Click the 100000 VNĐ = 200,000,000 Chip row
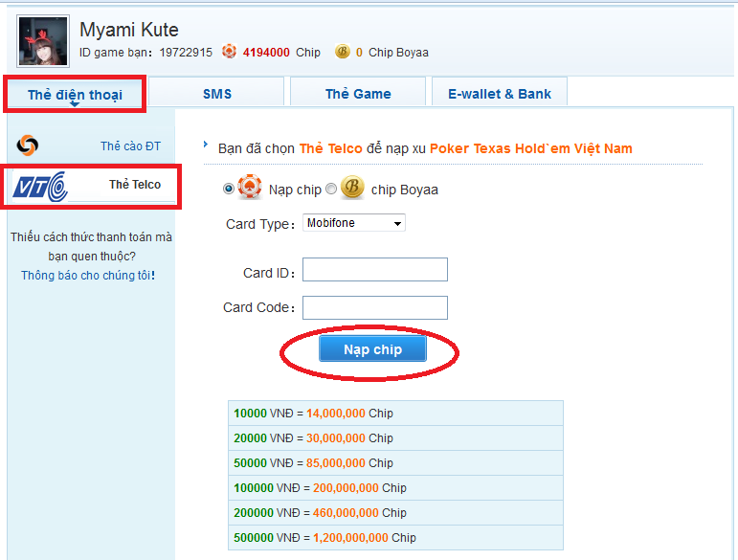The width and height of the screenshot is (738, 560). 396,488
